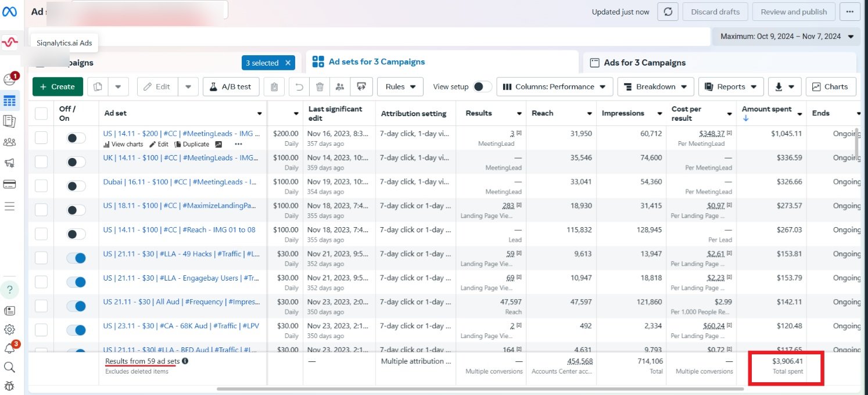Image resolution: width=868 pixels, height=395 pixels.
Task: Expand Columns: Performance dropdown
Action: click(554, 87)
